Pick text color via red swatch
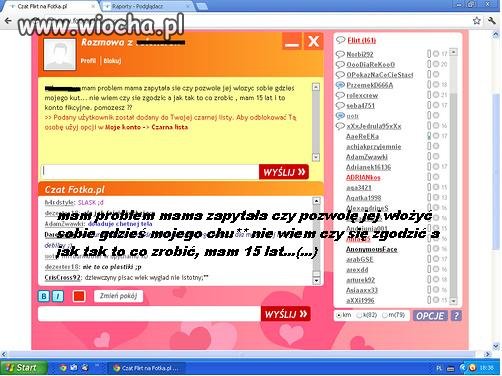The height and width of the screenshot is (376, 502). click(79, 296)
